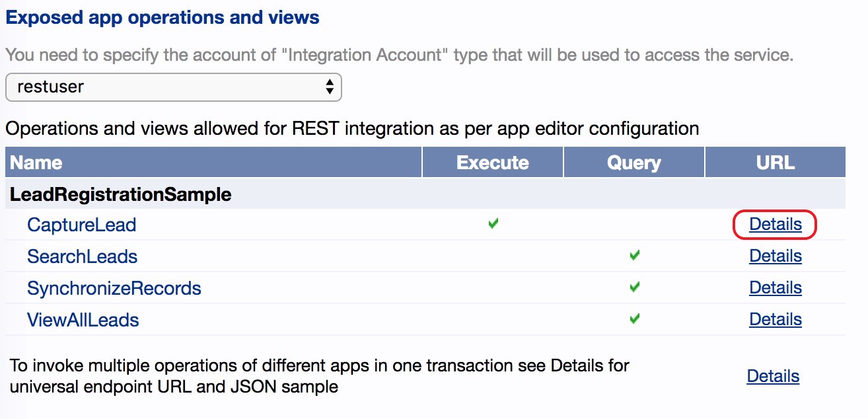The width and height of the screenshot is (868, 419).
Task: Select the SynchronizeRecords entry
Action: point(114,288)
